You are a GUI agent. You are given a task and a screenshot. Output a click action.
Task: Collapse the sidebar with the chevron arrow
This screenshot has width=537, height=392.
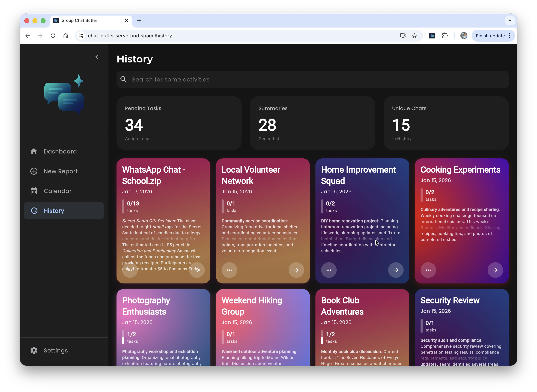coord(97,57)
